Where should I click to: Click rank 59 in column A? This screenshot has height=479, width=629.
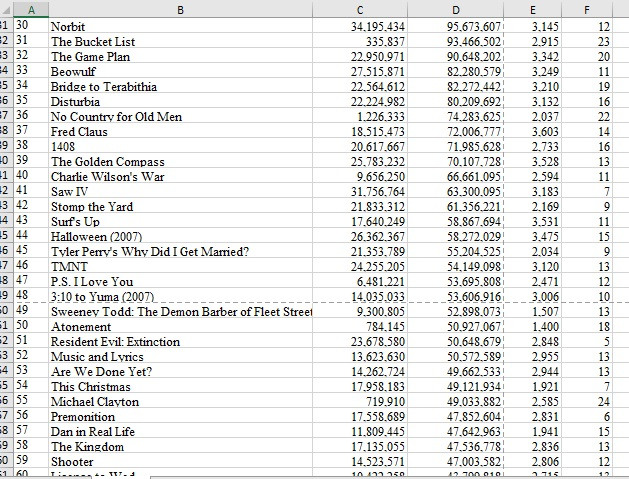pos(31,461)
